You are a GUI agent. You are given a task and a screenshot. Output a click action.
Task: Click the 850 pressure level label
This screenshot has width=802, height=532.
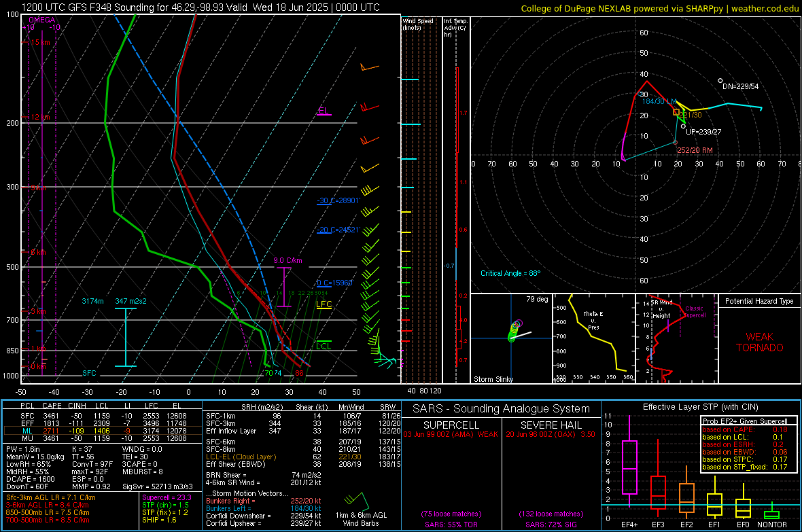[x=12, y=351]
